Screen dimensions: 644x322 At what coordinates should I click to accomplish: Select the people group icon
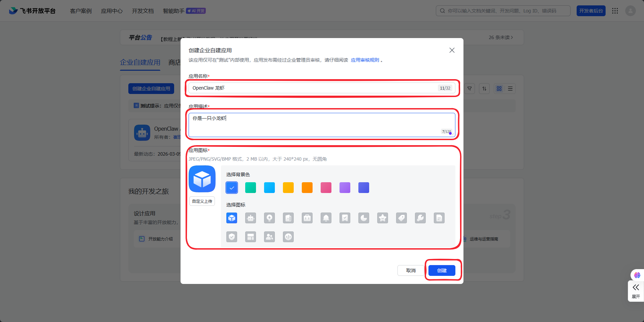point(269,237)
